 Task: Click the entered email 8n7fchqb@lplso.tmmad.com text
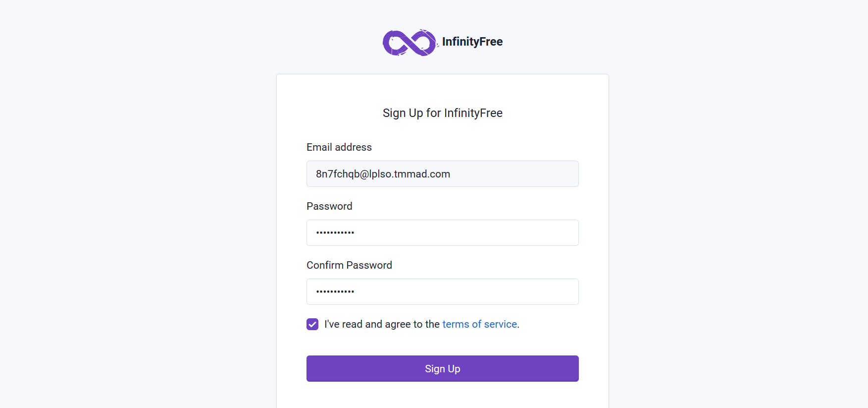pyautogui.click(x=383, y=174)
